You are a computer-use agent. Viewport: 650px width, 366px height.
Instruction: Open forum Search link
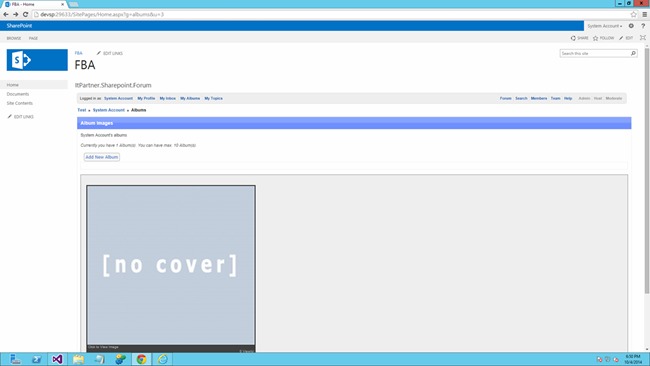(x=521, y=98)
